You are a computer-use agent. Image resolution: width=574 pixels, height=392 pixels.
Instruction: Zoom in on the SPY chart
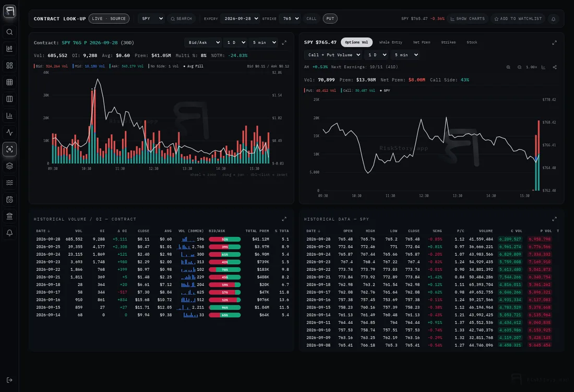click(x=508, y=67)
